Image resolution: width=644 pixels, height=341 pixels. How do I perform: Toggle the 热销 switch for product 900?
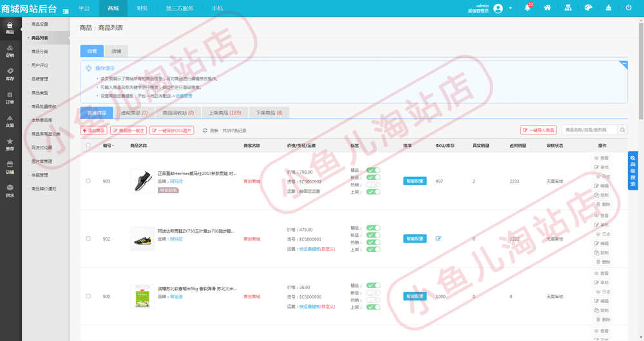coord(374,300)
